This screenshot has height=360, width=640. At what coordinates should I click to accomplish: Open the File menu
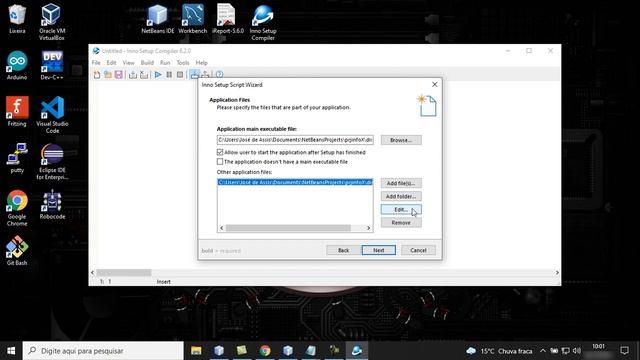pyautogui.click(x=96, y=63)
